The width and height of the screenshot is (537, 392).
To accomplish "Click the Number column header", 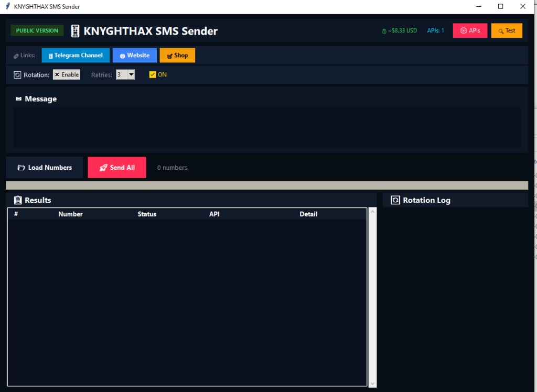I will (70, 214).
